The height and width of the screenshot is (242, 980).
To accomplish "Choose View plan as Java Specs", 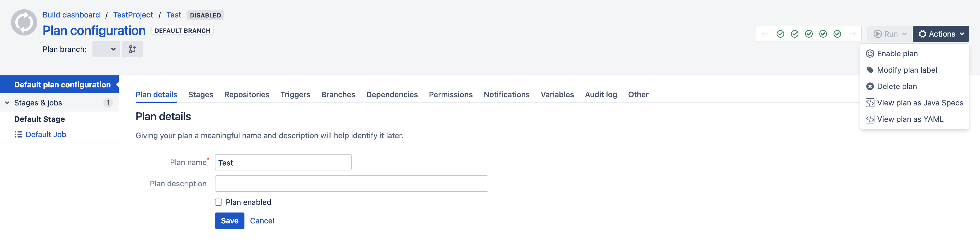I will [920, 103].
